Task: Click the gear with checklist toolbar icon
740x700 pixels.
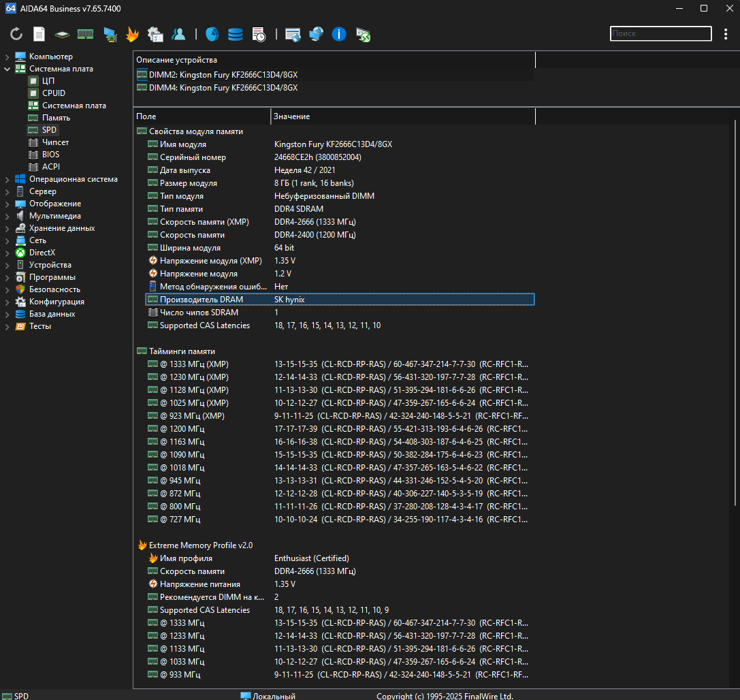Action: tap(155, 35)
